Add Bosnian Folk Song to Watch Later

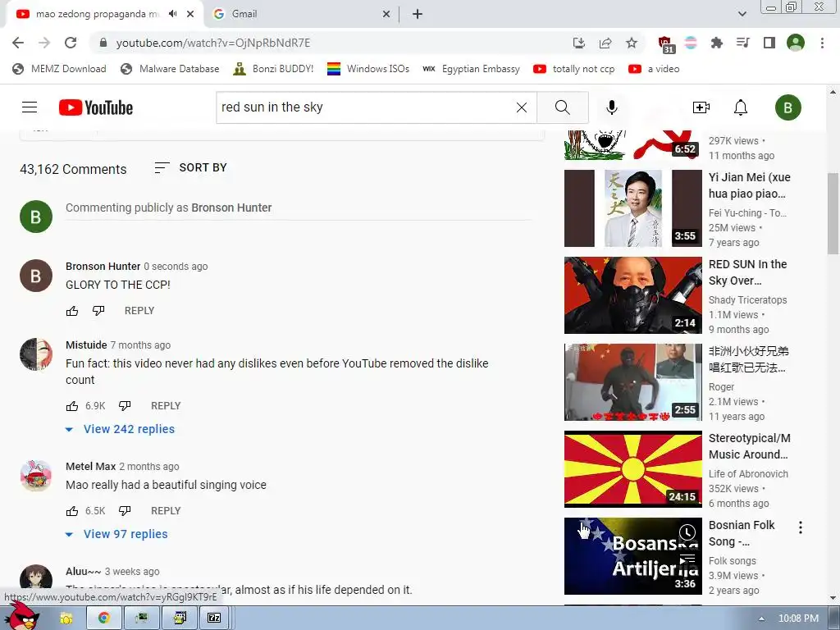tap(687, 532)
